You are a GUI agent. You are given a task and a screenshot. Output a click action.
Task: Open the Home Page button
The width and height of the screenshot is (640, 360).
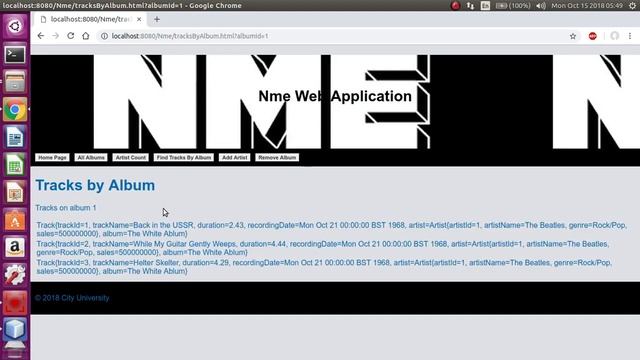[52, 158]
